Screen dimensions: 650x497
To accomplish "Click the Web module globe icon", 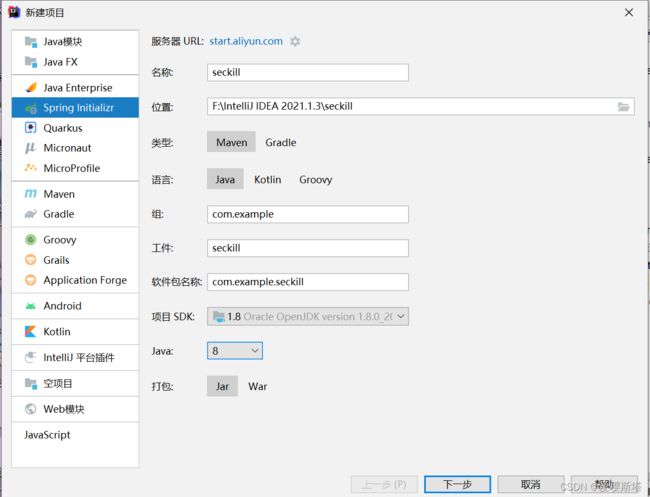I will click(31, 409).
